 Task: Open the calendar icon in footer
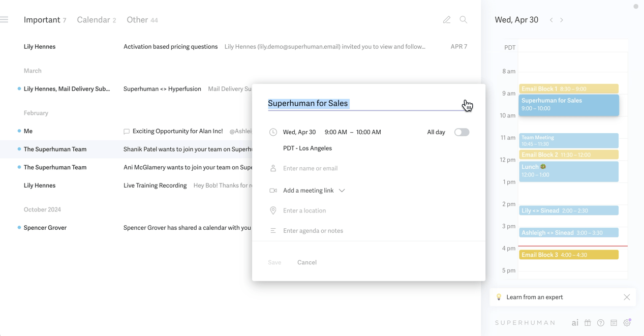(x=614, y=323)
